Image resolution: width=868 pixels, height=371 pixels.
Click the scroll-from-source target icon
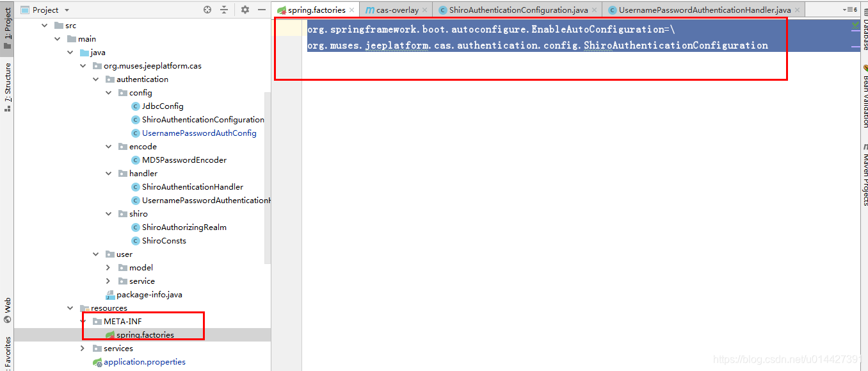pos(207,10)
